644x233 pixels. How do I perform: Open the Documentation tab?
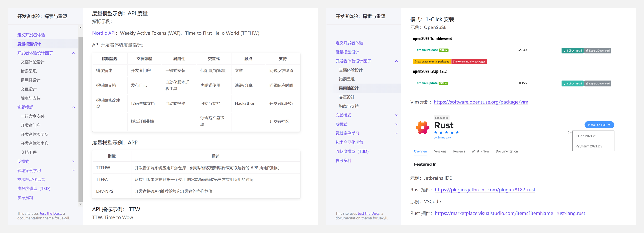[x=507, y=151]
